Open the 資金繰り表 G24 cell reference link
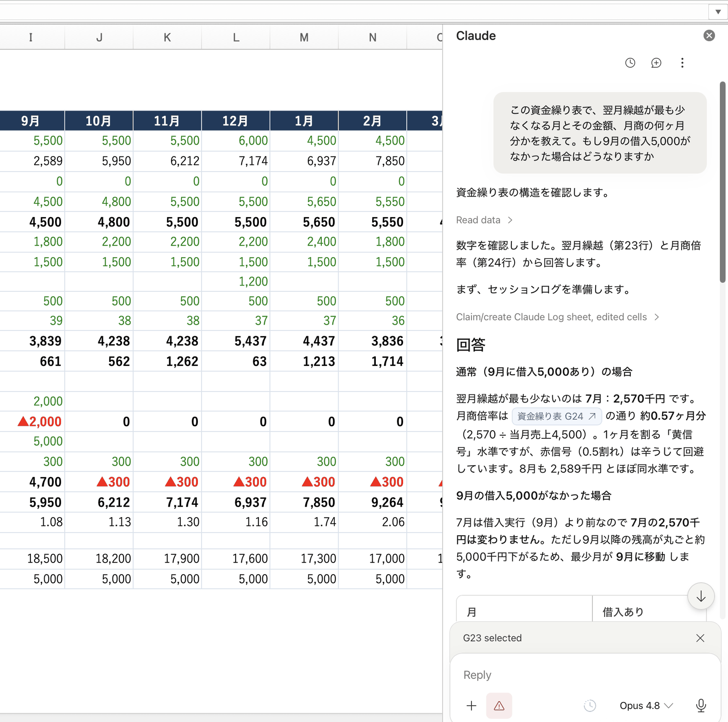Image resolution: width=728 pixels, height=722 pixels. (556, 416)
